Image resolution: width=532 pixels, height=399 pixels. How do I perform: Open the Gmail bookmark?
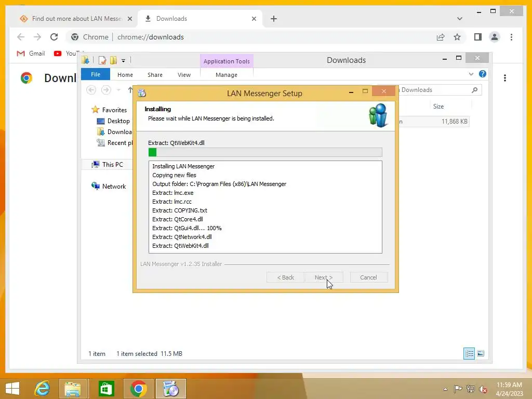click(x=31, y=54)
